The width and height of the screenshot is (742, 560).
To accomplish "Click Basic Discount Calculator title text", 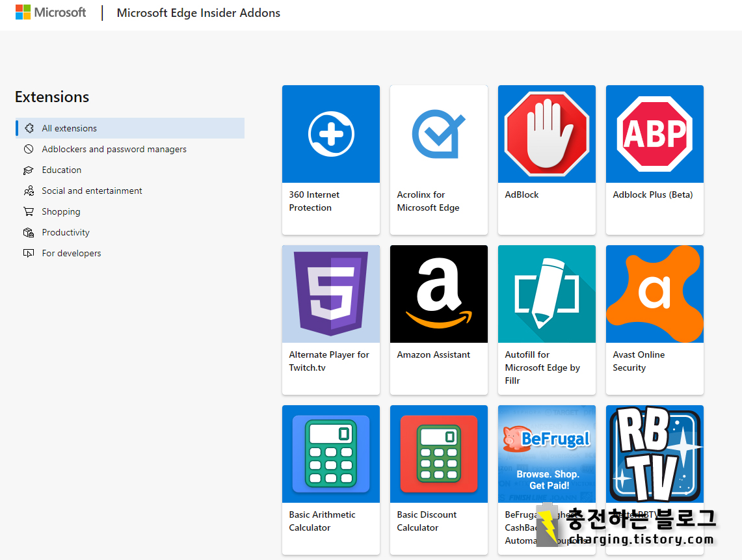I will (x=427, y=521).
